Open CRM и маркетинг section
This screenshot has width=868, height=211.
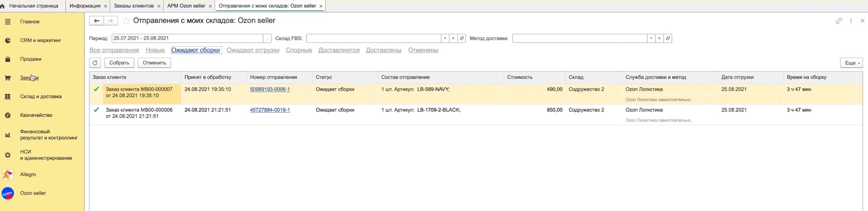[40, 40]
